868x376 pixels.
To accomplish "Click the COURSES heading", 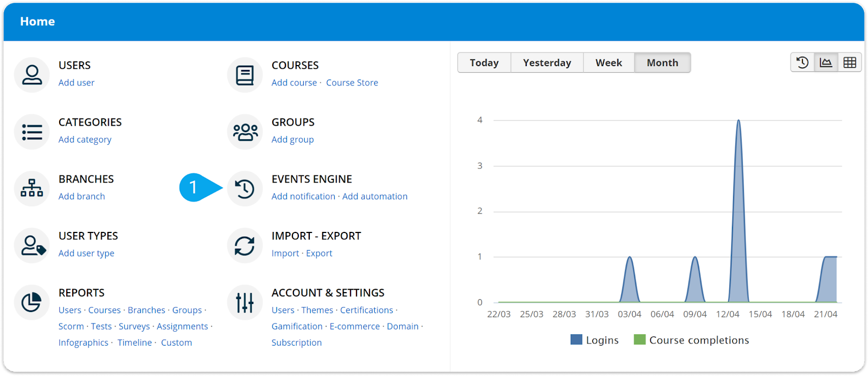I will click(x=295, y=66).
